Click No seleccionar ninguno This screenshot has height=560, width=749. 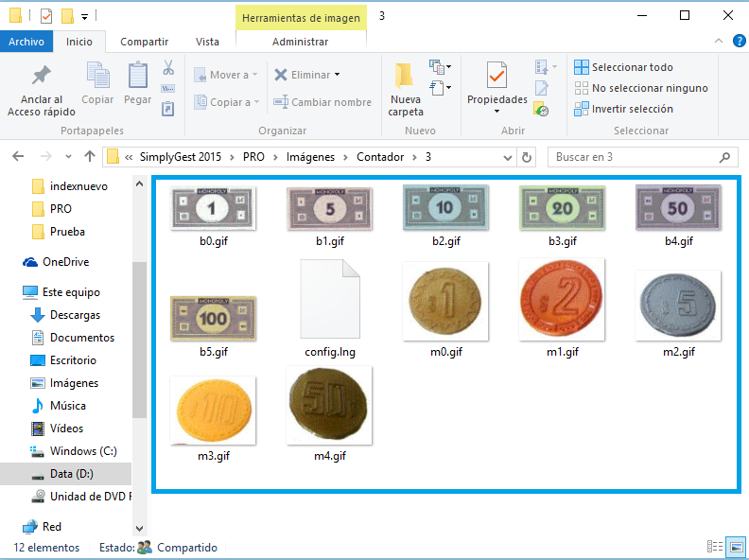tap(641, 88)
